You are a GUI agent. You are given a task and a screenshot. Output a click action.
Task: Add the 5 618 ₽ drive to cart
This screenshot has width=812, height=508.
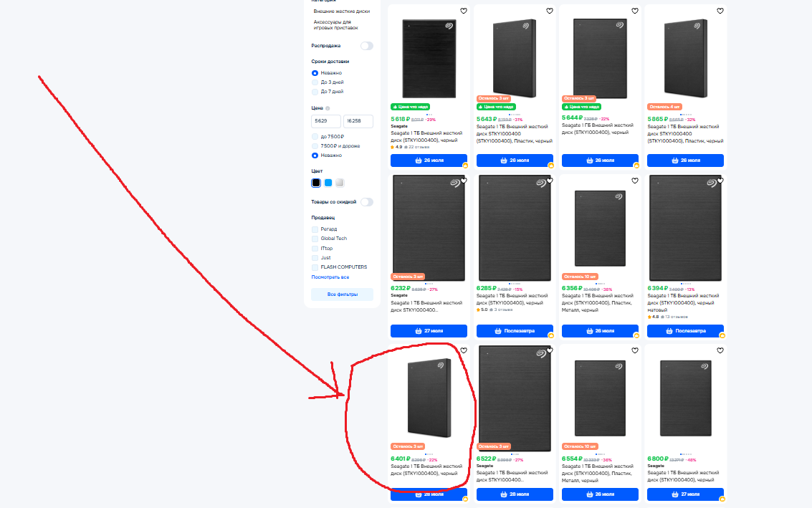click(x=429, y=160)
